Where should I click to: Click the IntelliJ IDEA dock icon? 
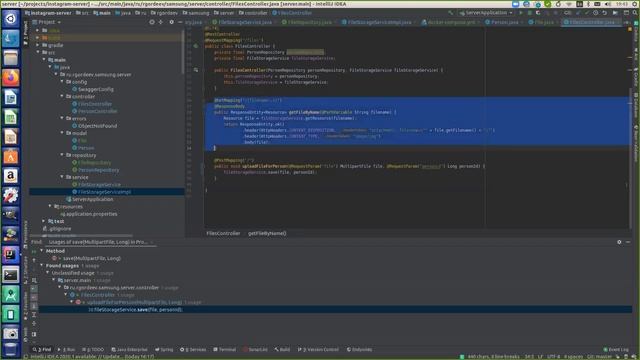11,255
